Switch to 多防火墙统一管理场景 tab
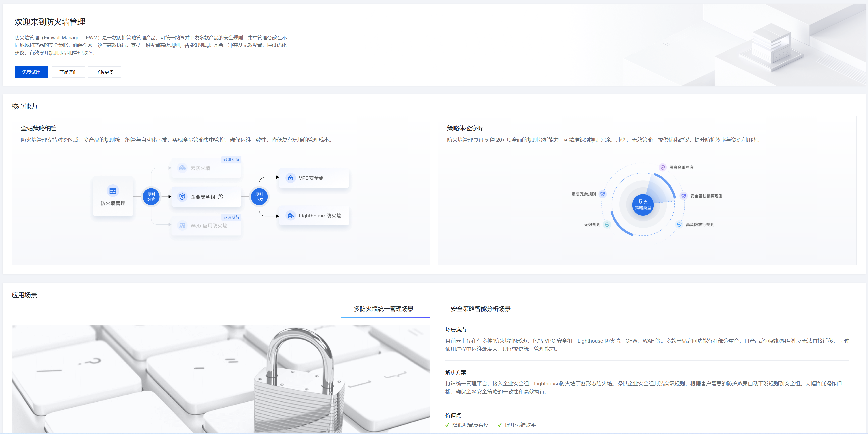 [x=383, y=309]
